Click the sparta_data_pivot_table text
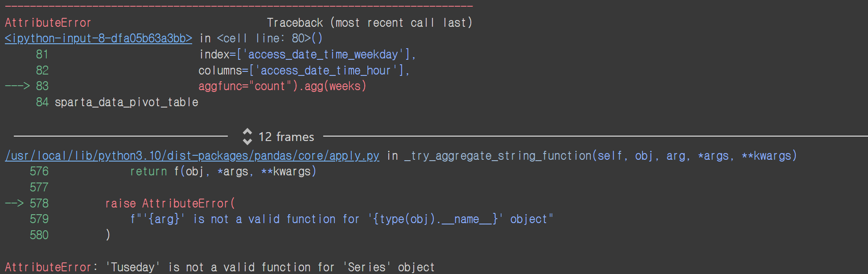This screenshot has width=868, height=274. [x=127, y=102]
